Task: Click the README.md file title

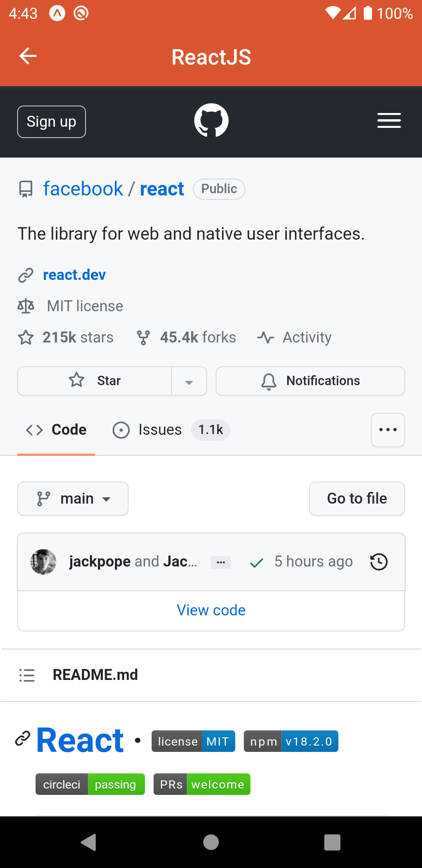Action: (95, 675)
